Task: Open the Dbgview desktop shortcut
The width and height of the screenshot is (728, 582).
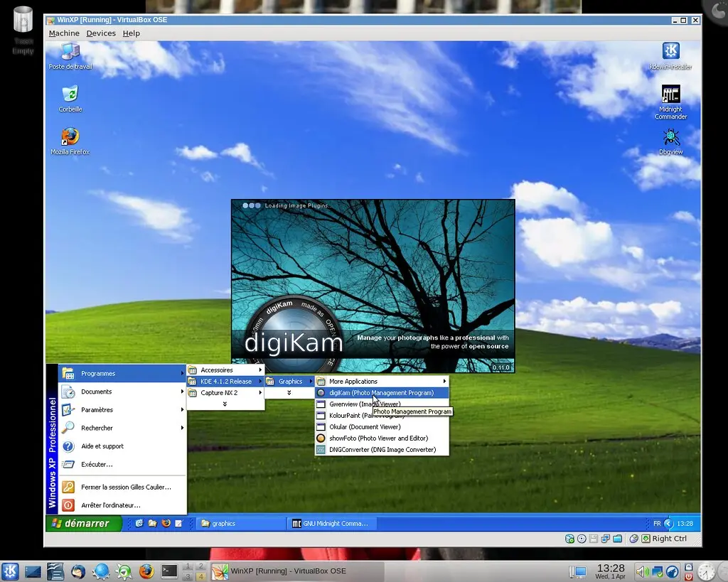Action: (669, 135)
